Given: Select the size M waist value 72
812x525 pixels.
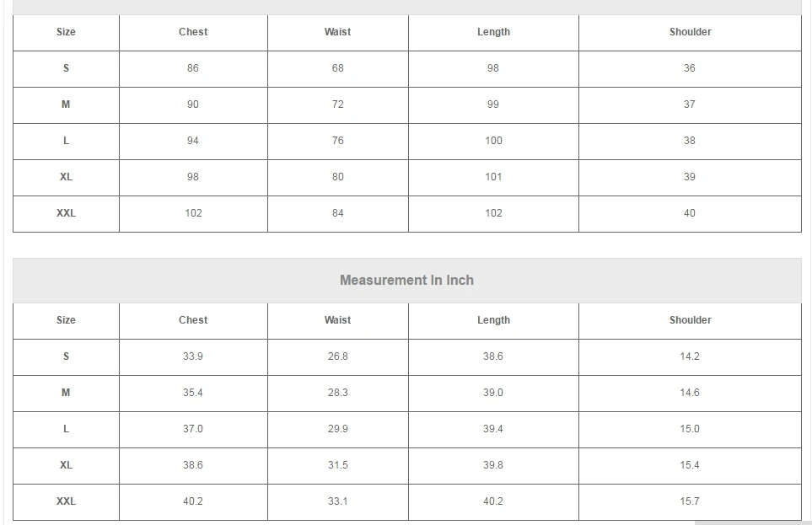Looking at the screenshot, I should pyautogui.click(x=337, y=104).
